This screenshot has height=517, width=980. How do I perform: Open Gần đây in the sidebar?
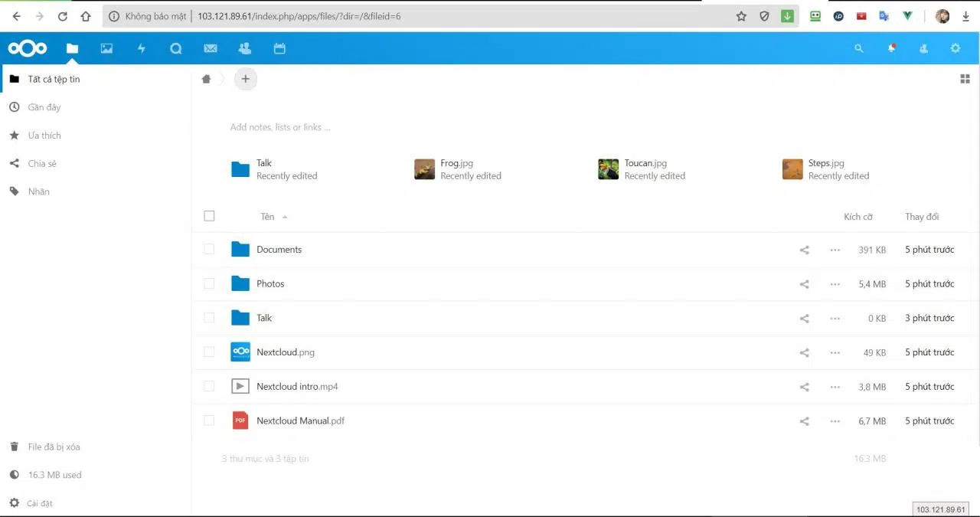[x=44, y=106]
